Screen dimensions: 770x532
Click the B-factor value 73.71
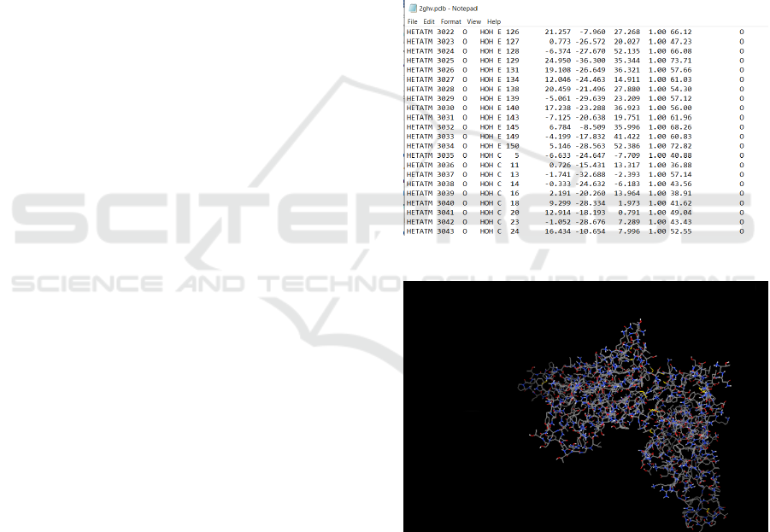click(681, 61)
